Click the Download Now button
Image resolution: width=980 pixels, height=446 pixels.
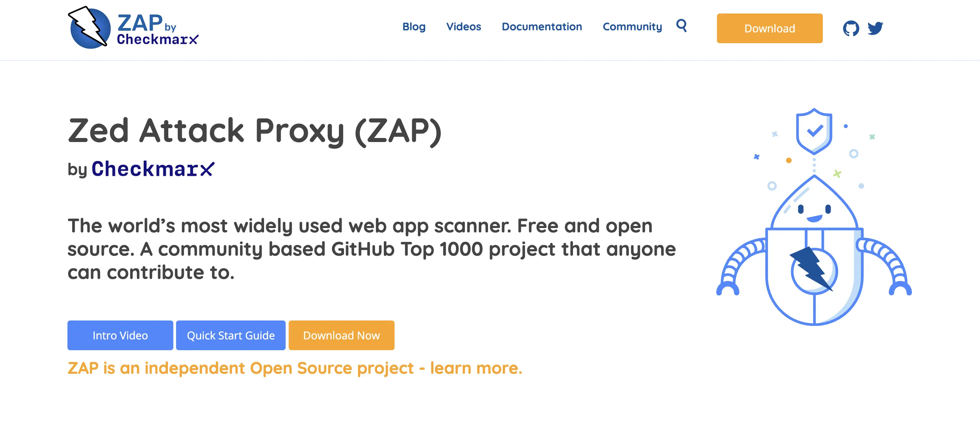[x=341, y=335]
